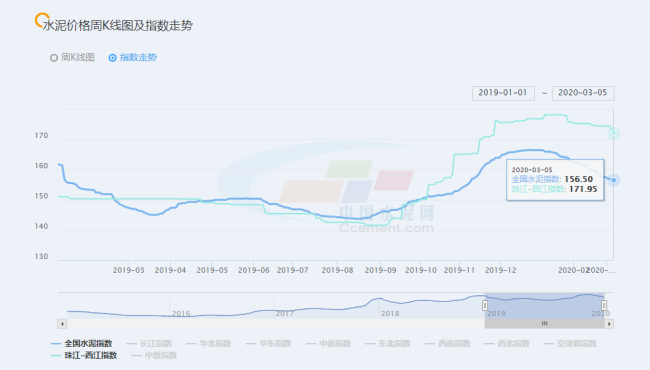Open the end date field 2020-03-05

pyautogui.click(x=583, y=93)
